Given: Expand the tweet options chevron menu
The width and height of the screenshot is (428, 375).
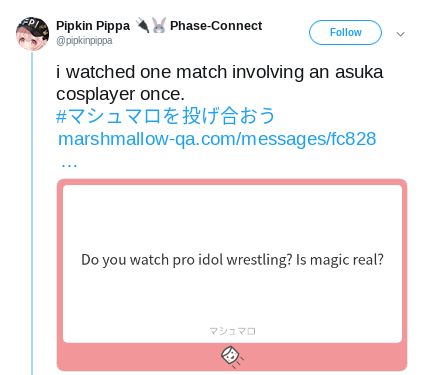Looking at the screenshot, I should coord(400,34).
